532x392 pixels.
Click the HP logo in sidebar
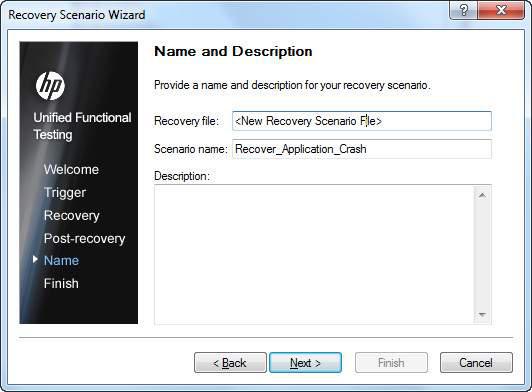coord(50,86)
